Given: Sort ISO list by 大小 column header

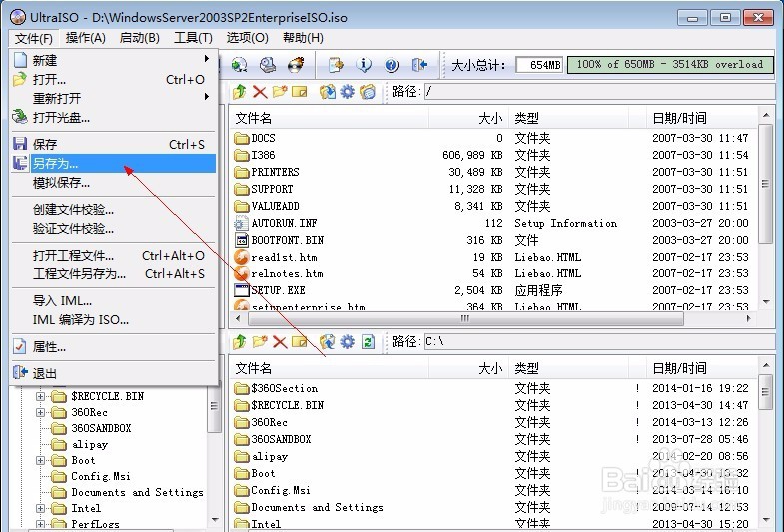Looking at the screenshot, I should point(468,119).
